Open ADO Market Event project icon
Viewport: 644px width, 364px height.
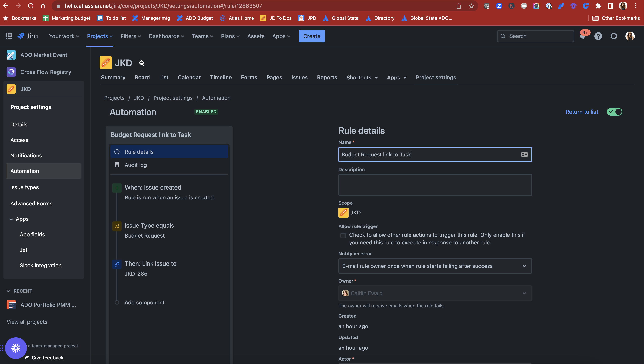point(11,55)
